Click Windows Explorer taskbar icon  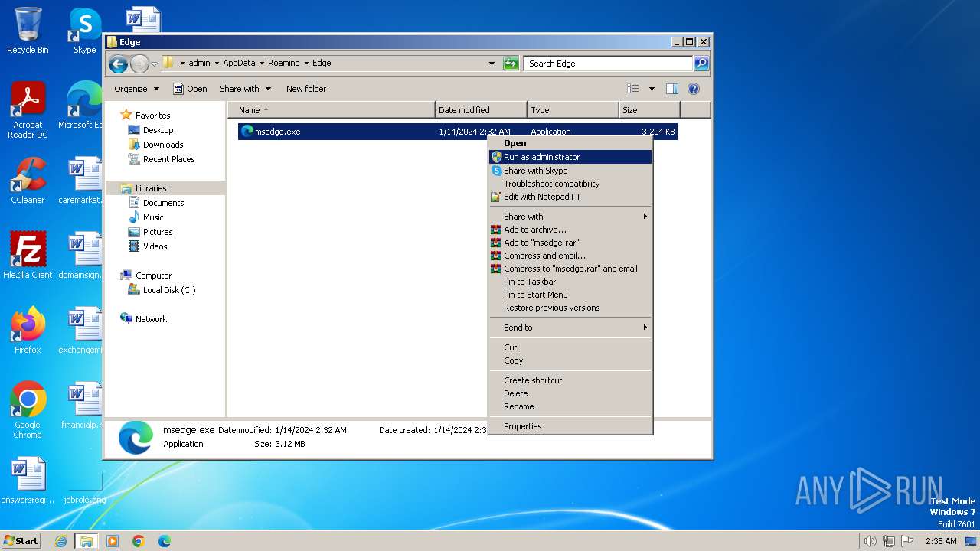coord(87,541)
